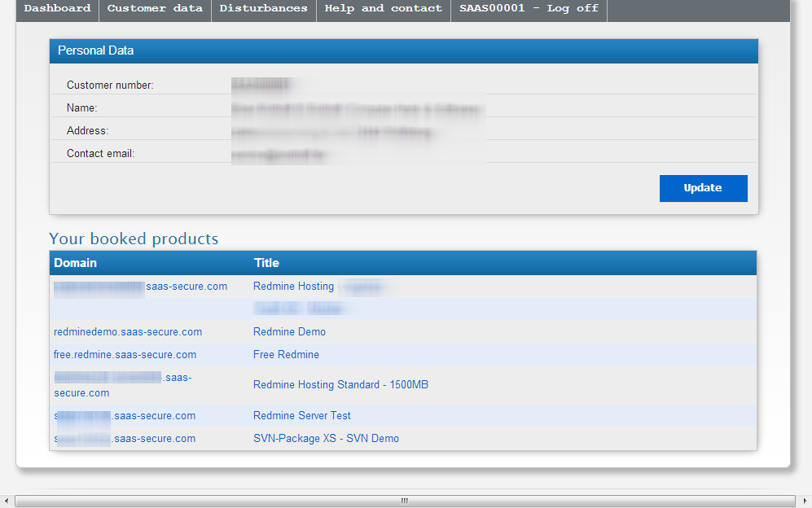Open the Customer data page
The width and height of the screenshot is (812, 508).
[x=155, y=9]
